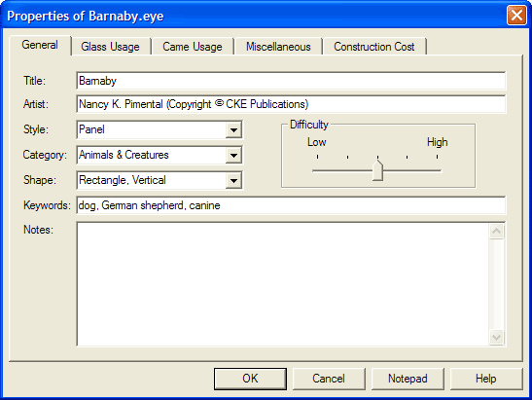The image size is (532, 400).
Task: Click the Cancel button
Action: 329,379
